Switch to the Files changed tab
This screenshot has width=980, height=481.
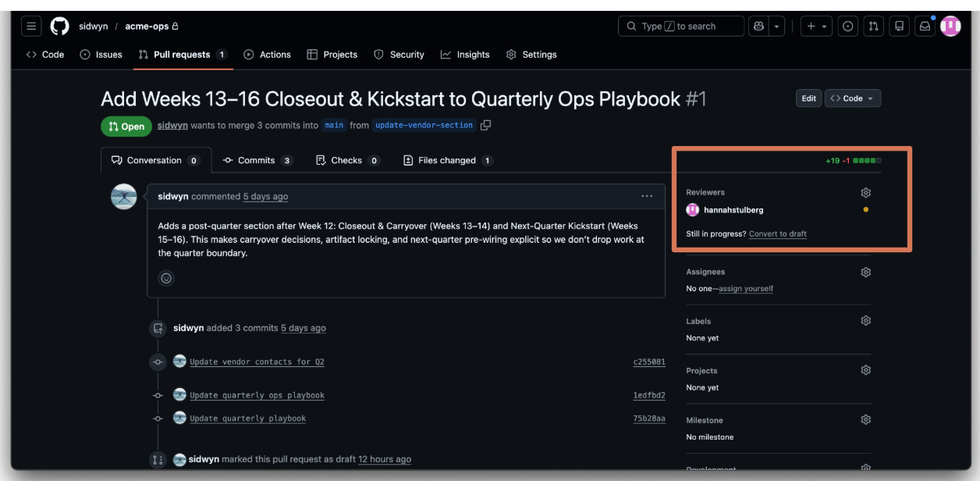point(448,160)
